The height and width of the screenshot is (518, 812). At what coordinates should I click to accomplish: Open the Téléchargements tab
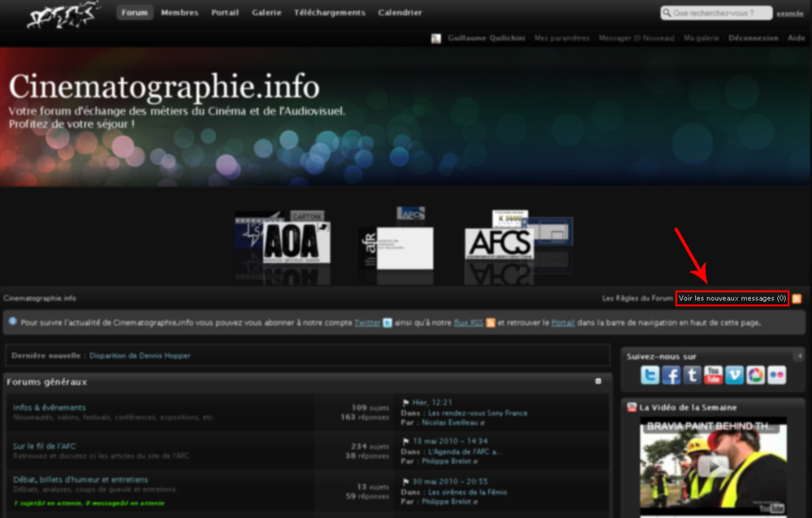(330, 12)
